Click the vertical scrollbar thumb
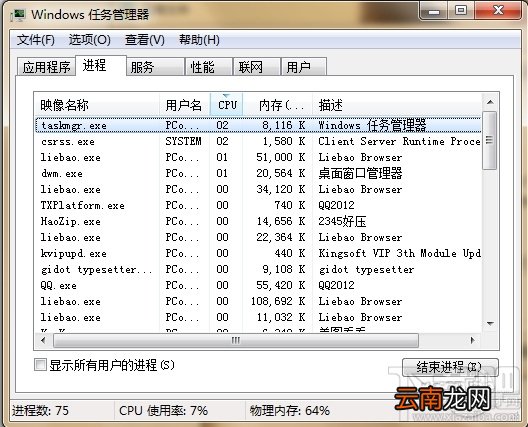Image resolution: width=528 pixels, height=427 pixels. pos(490,140)
